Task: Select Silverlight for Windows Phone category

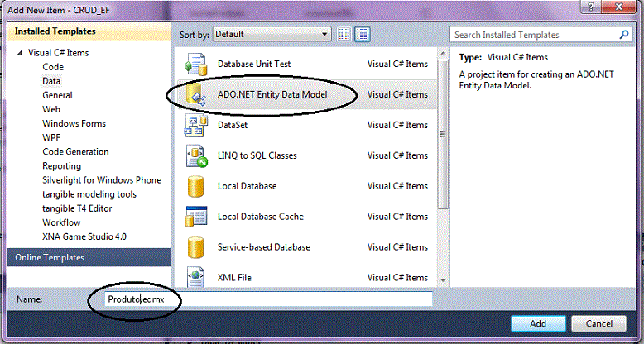Action: coord(102,180)
